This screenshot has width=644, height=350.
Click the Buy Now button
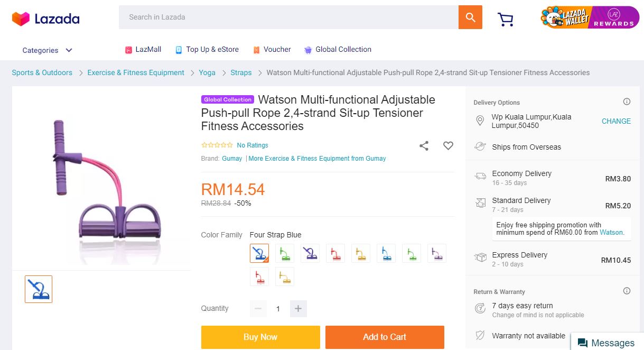pos(260,337)
